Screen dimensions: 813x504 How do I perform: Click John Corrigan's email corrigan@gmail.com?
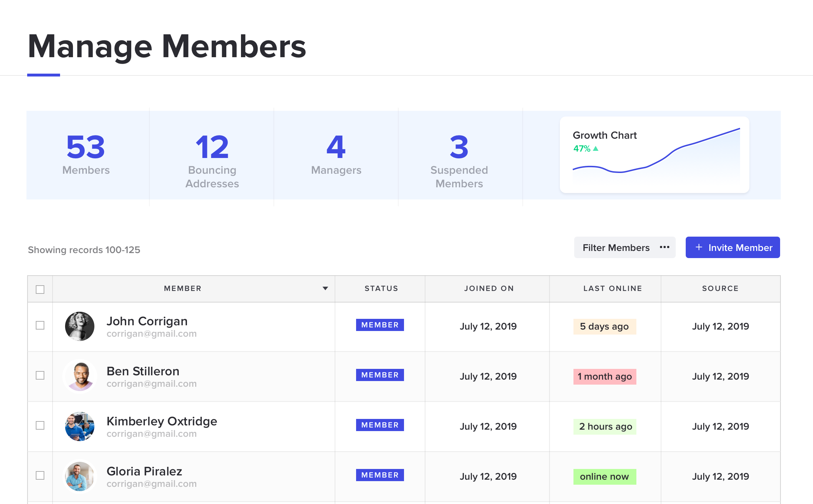152,334
